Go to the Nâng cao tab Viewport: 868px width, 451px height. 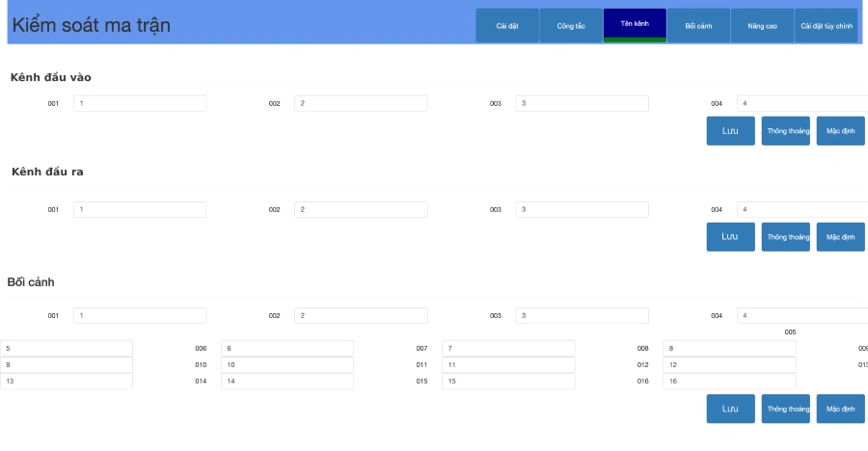pyautogui.click(x=762, y=25)
